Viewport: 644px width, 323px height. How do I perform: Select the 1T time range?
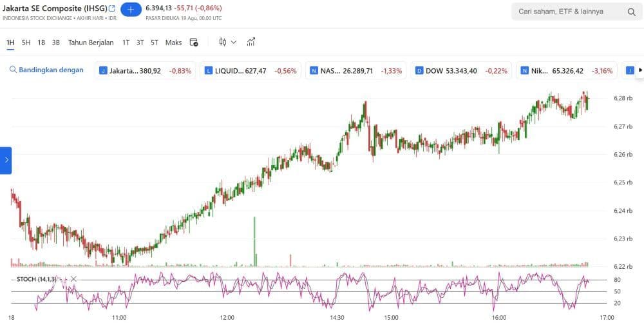click(x=126, y=43)
